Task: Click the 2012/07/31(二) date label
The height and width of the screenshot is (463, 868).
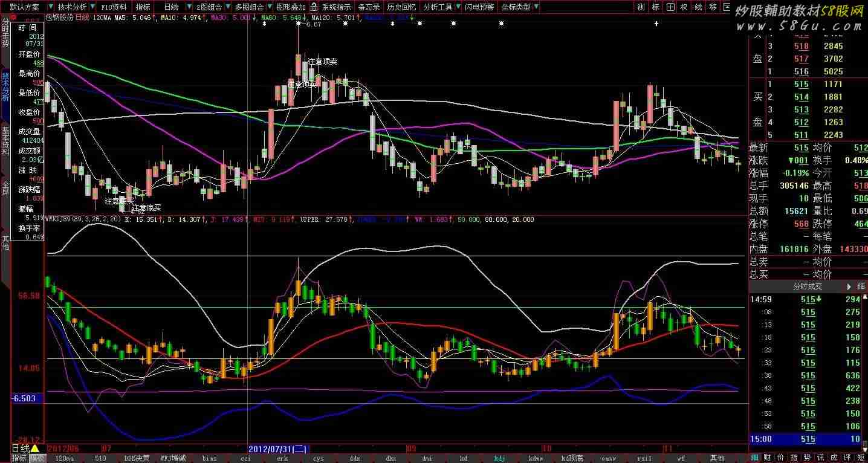Action: click(x=278, y=449)
